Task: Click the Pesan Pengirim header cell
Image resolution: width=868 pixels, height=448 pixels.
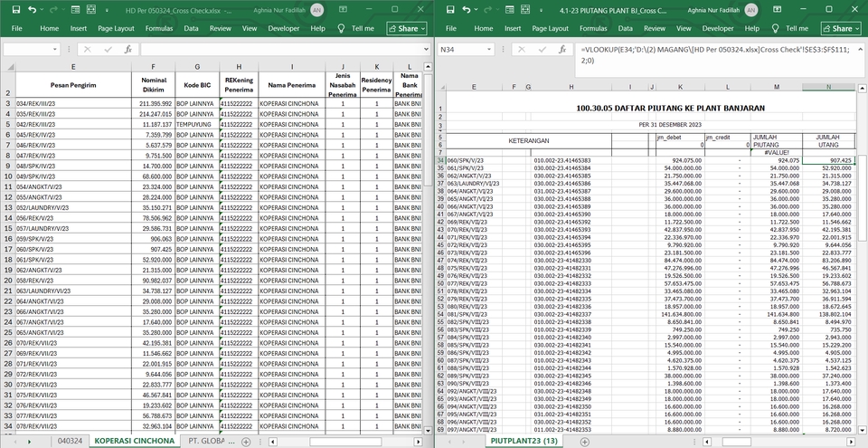Action: point(73,85)
